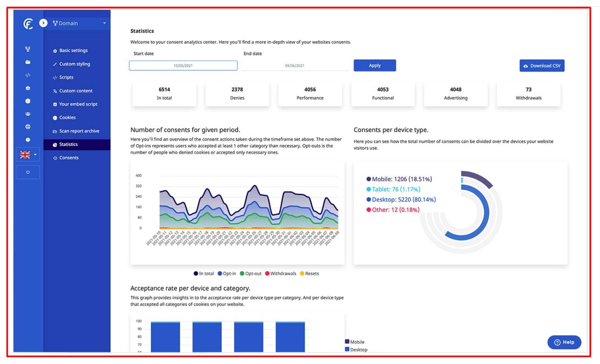Click the Start date input field
This screenshot has width=600, height=364.
(x=183, y=65)
